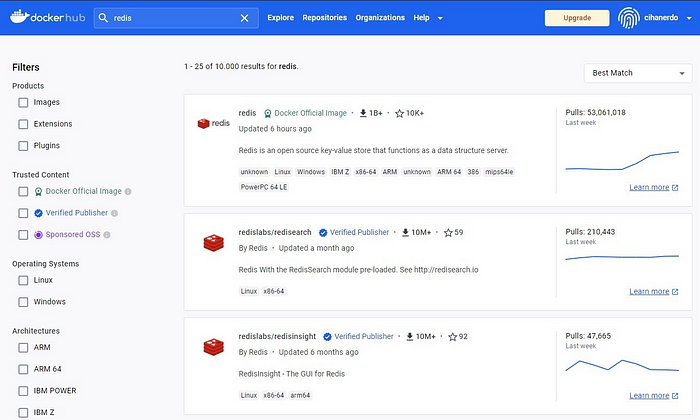700x420 pixels.
Task: Enable the Sponsored OSS filter checkbox
Action: coord(23,235)
